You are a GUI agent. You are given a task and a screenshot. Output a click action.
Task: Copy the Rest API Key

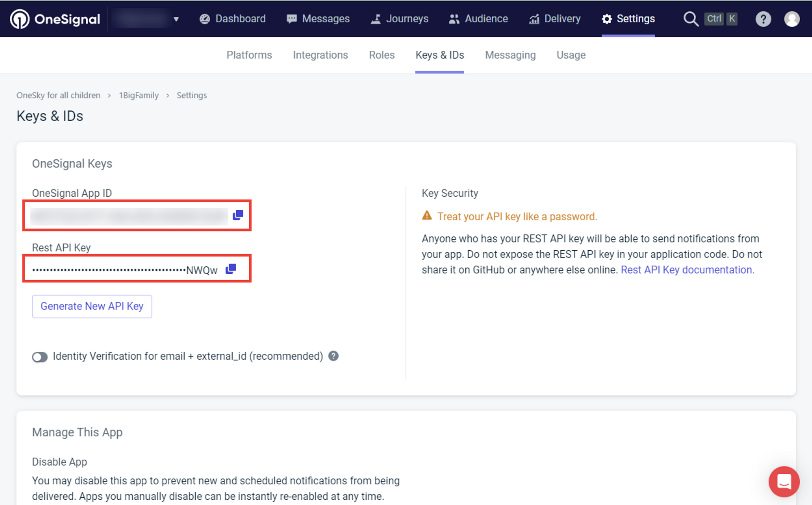[x=231, y=269]
